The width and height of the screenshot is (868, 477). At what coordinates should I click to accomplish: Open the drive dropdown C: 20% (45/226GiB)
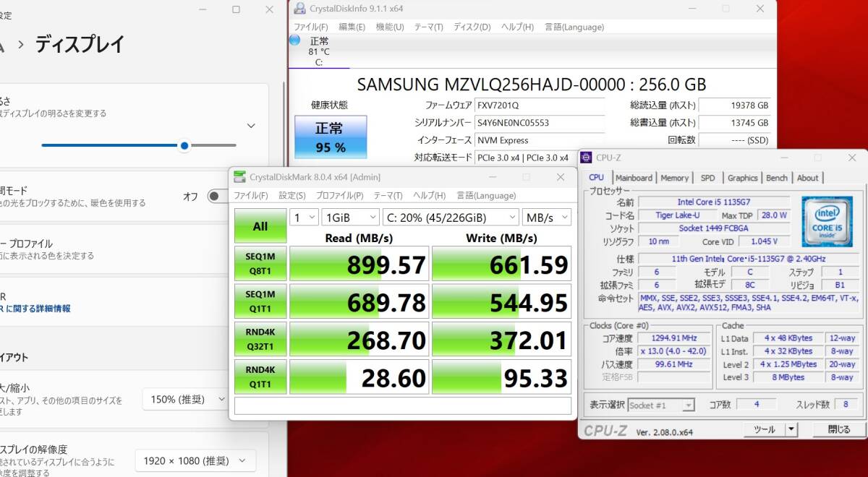click(451, 218)
